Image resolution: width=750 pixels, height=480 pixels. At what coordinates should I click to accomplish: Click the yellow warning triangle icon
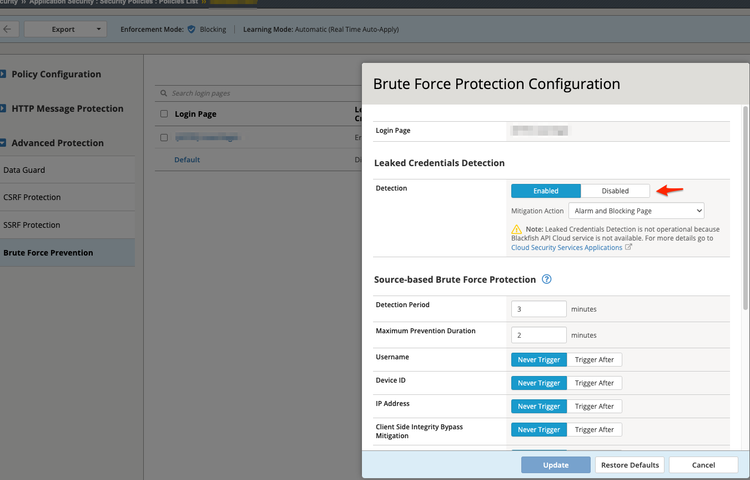(516, 230)
